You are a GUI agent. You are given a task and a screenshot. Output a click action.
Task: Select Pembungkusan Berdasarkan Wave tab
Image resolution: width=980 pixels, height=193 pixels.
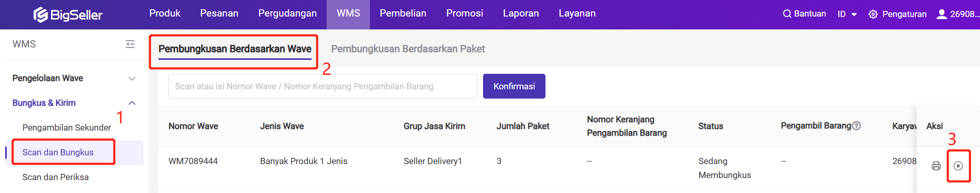(x=235, y=49)
